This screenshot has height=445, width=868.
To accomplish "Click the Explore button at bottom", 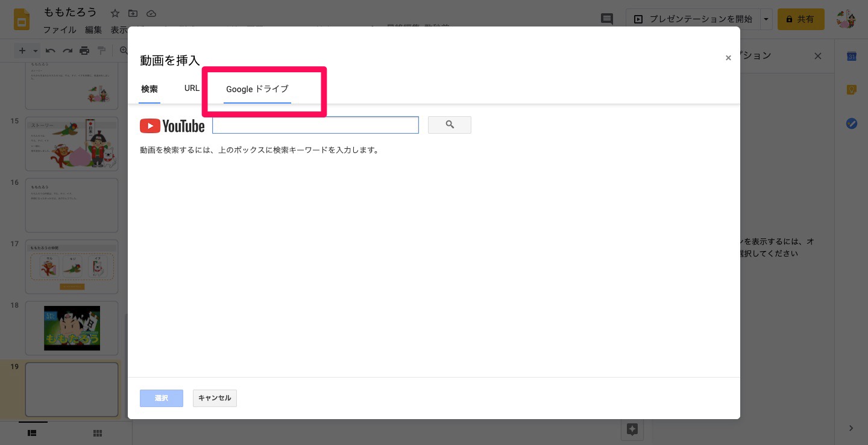I will click(632, 429).
